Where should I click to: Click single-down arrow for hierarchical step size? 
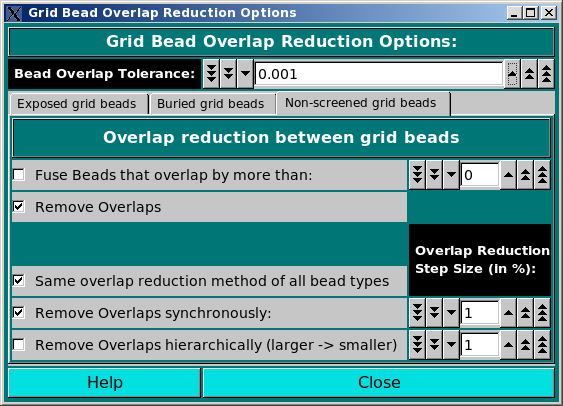point(451,345)
